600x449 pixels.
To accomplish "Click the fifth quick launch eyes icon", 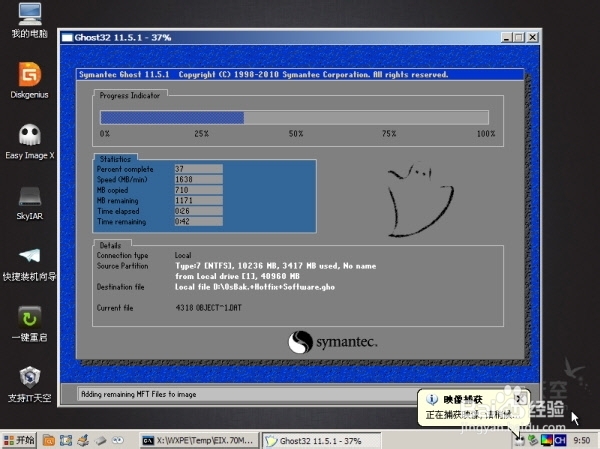I will 117,440.
